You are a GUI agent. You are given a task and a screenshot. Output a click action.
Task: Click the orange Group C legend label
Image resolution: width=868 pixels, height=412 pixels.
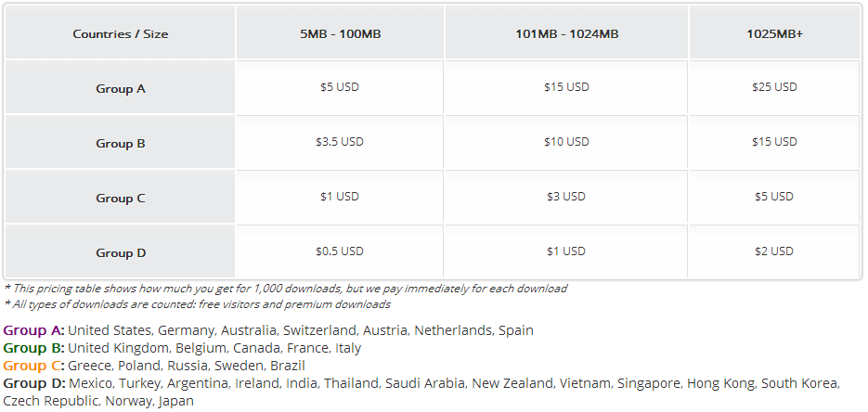tap(33, 366)
